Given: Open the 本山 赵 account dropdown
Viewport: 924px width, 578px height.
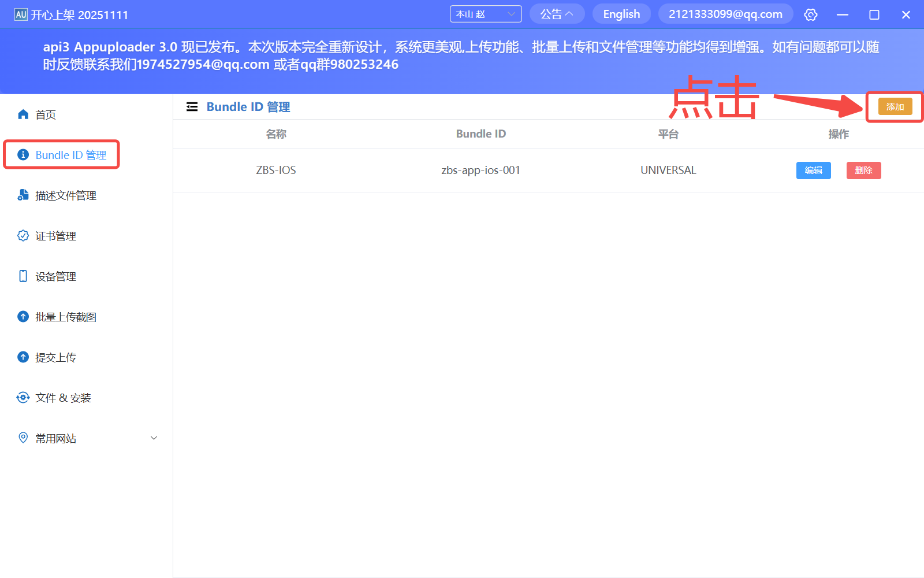Looking at the screenshot, I should pyautogui.click(x=485, y=13).
